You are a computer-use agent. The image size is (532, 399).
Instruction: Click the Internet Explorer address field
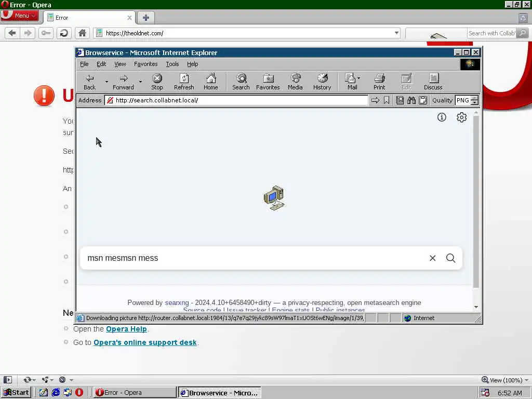click(236, 100)
